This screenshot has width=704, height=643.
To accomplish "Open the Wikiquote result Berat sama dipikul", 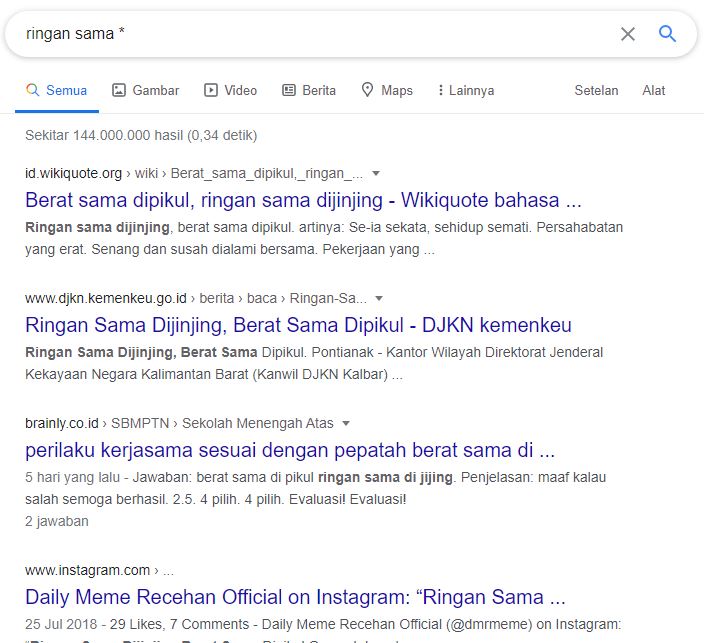I will pyautogui.click(x=303, y=200).
